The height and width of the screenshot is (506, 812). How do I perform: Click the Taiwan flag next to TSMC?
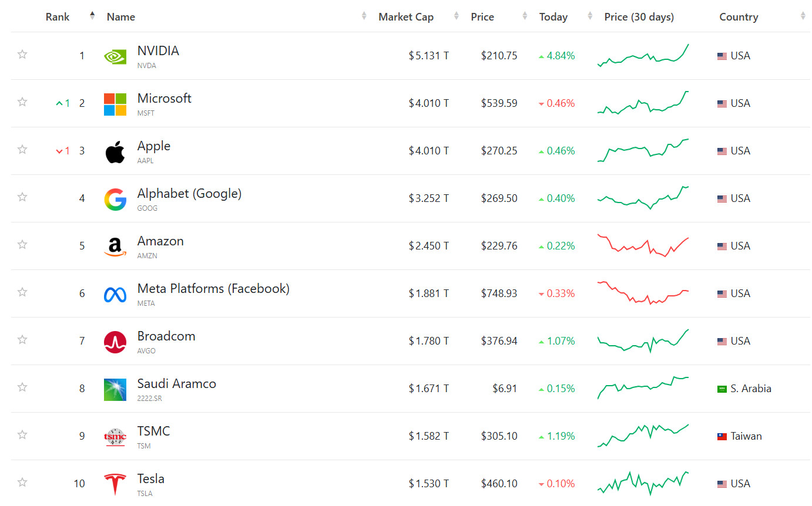click(x=722, y=437)
